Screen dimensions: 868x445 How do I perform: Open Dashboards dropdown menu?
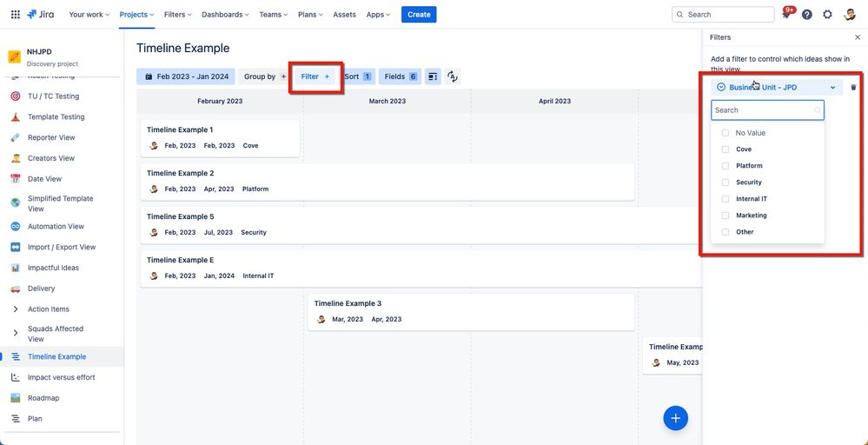coord(225,15)
